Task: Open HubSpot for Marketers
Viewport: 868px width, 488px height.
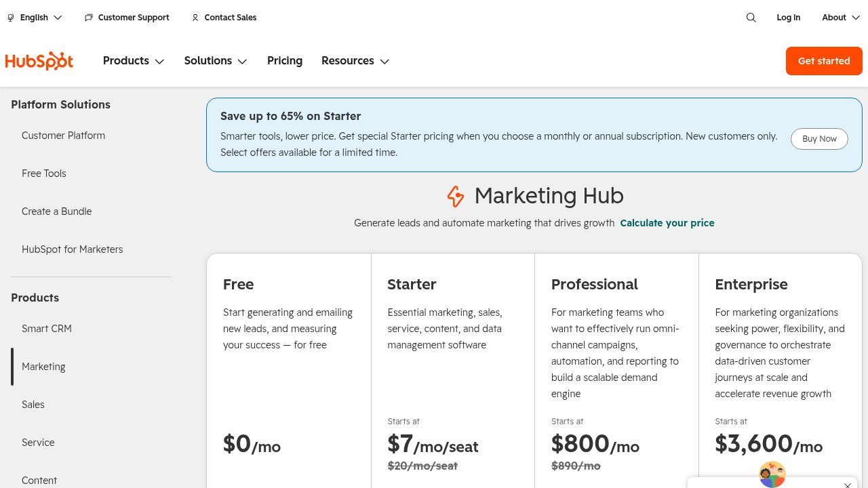Action: pyautogui.click(x=73, y=249)
